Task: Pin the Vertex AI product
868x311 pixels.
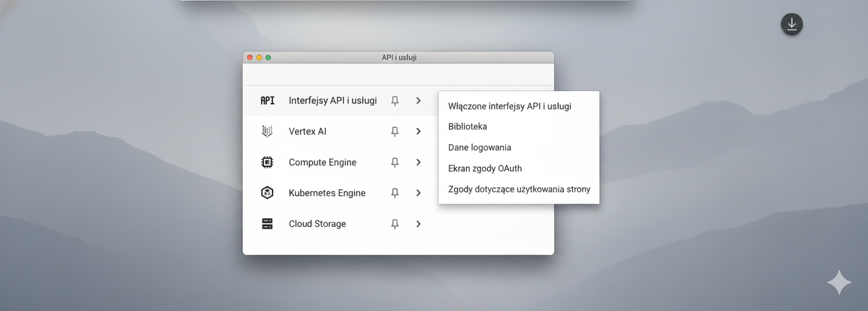Action: tap(395, 131)
